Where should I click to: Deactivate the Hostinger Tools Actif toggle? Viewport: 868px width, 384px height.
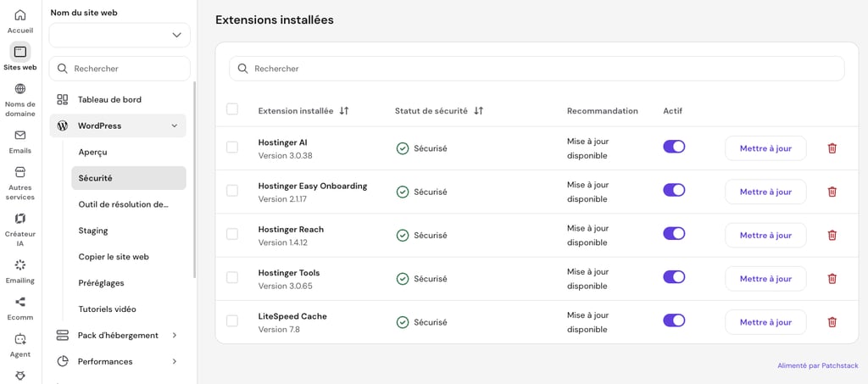pos(674,276)
